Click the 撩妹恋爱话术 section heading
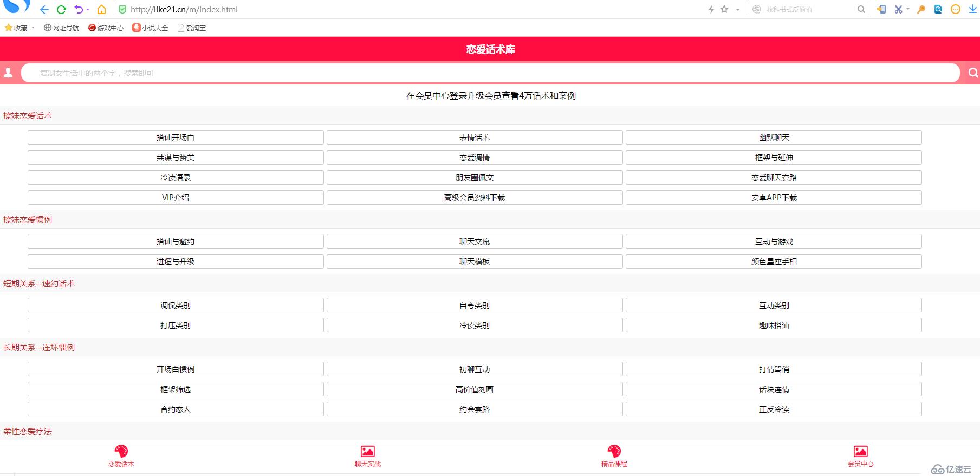This screenshot has width=980, height=476. pos(28,116)
